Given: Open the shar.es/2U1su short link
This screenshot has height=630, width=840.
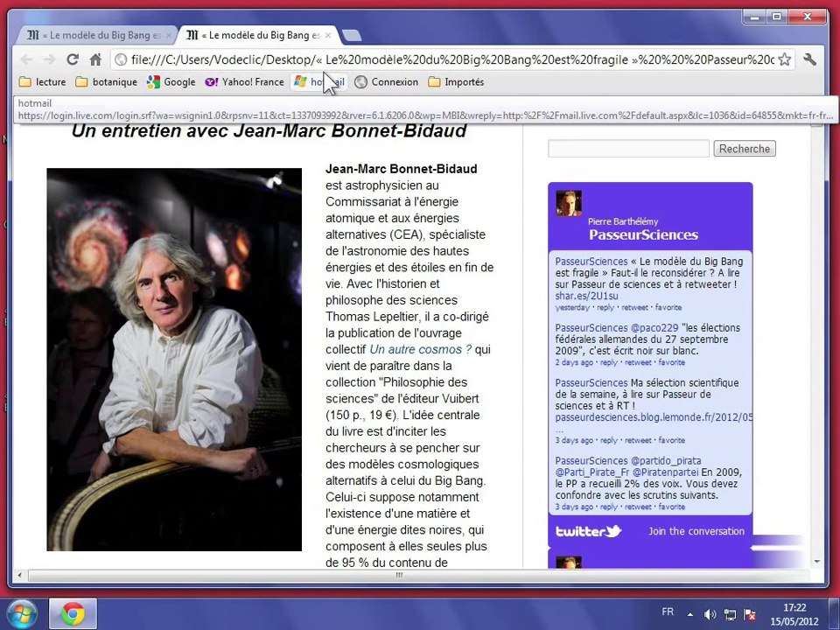Looking at the screenshot, I should click(x=586, y=296).
